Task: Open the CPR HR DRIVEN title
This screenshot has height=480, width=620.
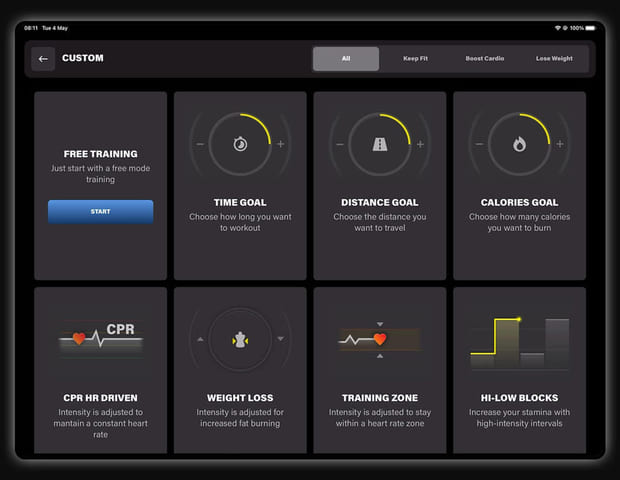Action: pyautogui.click(x=100, y=398)
